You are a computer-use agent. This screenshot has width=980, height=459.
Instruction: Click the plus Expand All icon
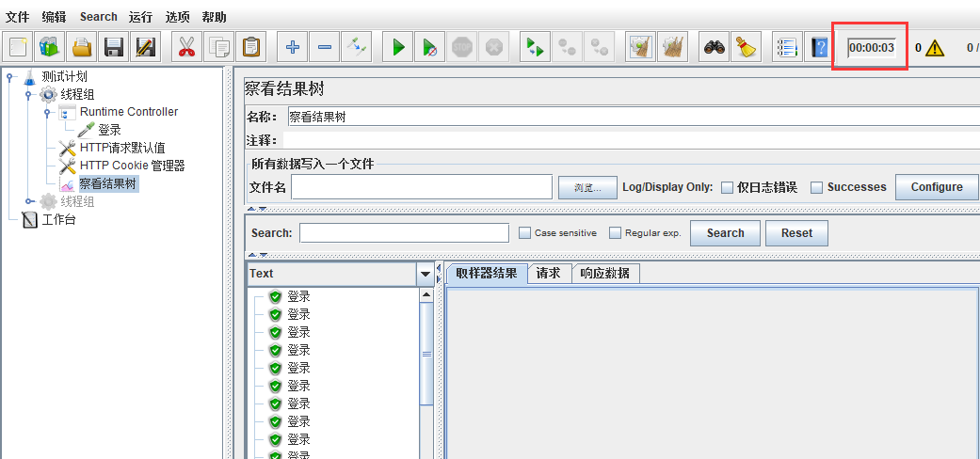tap(293, 46)
